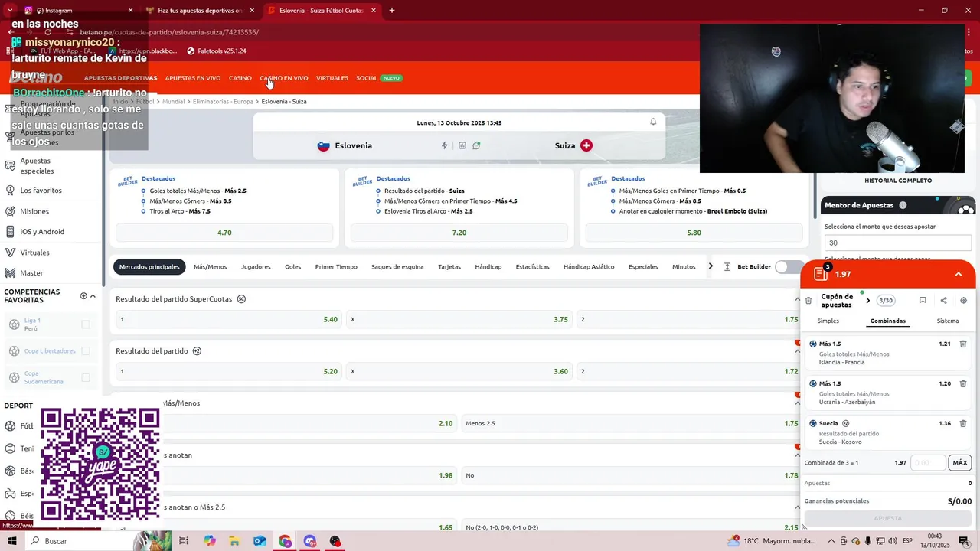
Task: Click the trash icon next to Cupón de apuestas
Action: (x=808, y=301)
